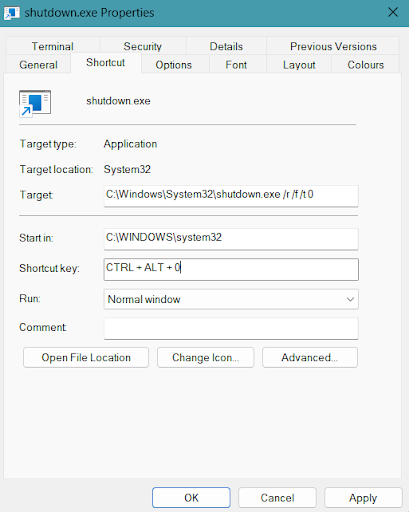Confirm with the OK button
Viewport: 409px width, 512px height.
coord(191,498)
